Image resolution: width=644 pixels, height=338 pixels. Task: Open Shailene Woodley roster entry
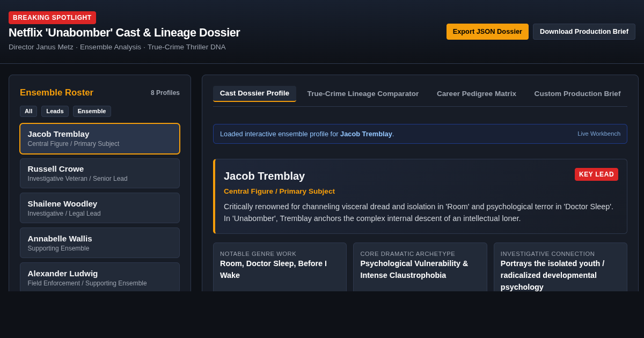coord(100,208)
